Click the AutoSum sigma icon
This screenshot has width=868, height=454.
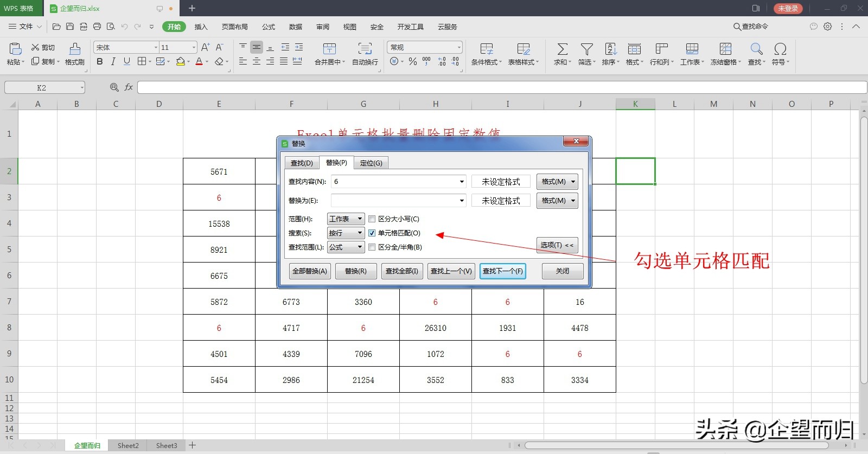(563, 49)
